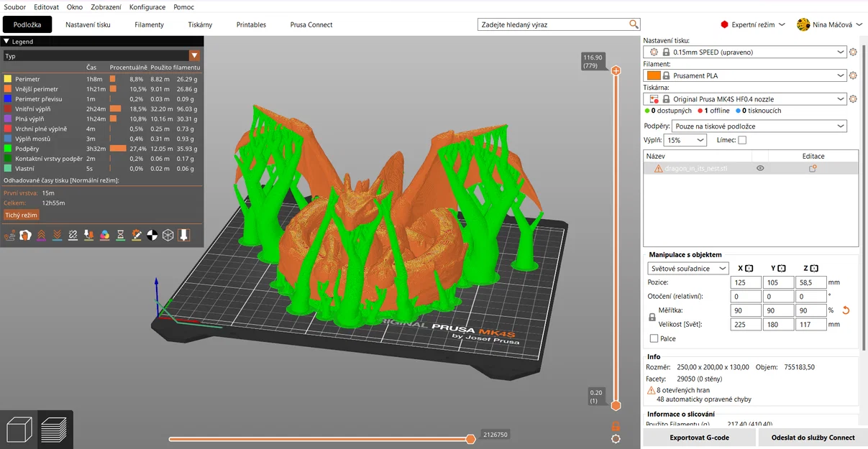Click Odeslat do služby Connect button
This screenshot has width=868, height=449.
pos(813,438)
